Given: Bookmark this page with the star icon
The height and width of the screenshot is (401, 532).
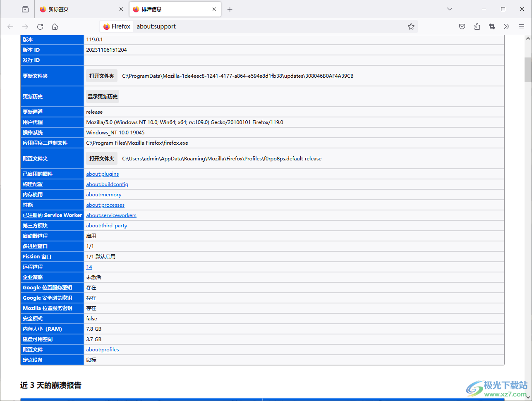Looking at the screenshot, I should pos(411,26).
